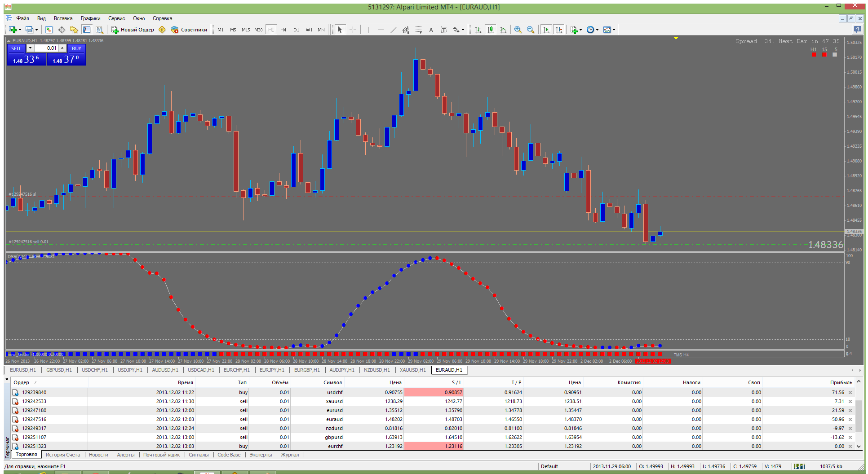Select the Text Label tool
Viewport: 868px width, 474px height.
pos(443,30)
